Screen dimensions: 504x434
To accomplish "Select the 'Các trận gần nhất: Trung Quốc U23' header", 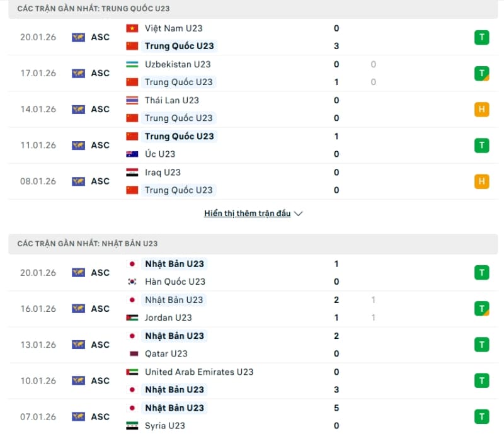I will tap(93, 9).
